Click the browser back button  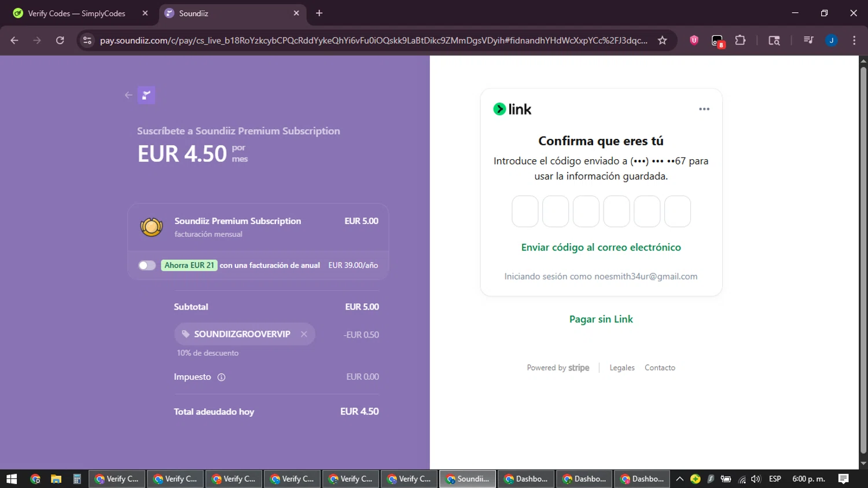point(14,41)
